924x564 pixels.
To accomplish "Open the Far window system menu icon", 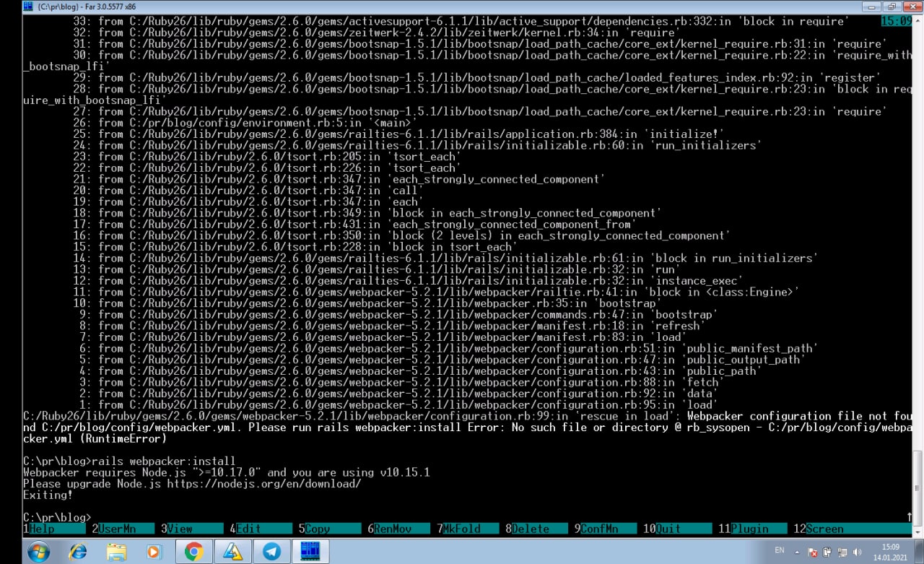I will pyautogui.click(x=27, y=6).
